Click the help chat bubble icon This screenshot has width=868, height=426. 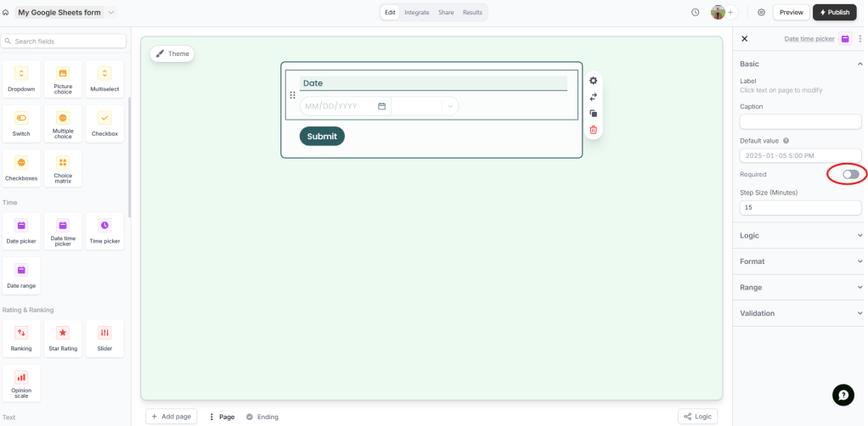pyautogui.click(x=843, y=395)
